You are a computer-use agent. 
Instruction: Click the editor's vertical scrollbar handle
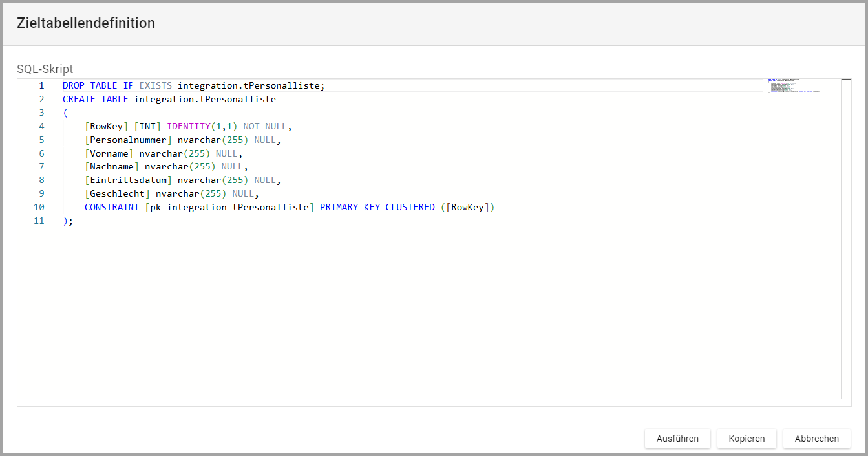click(x=845, y=80)
